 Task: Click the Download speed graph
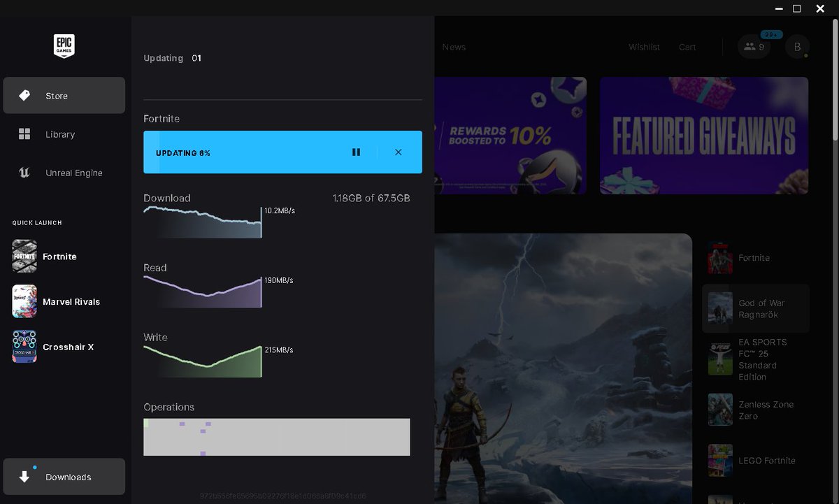pyautogui.click(x=203, y=222)
